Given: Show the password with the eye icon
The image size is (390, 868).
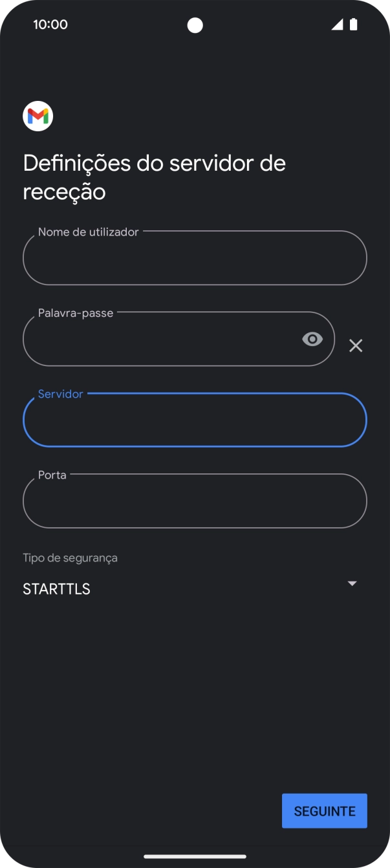Looking at the screenshot, I should coord(312,339).
